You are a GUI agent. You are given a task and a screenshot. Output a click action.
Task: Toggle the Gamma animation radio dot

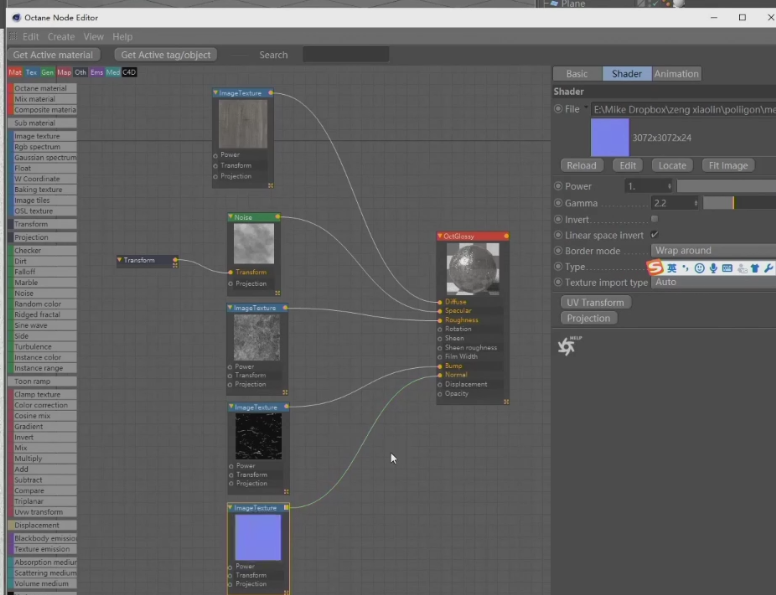[x=558, y=203]
